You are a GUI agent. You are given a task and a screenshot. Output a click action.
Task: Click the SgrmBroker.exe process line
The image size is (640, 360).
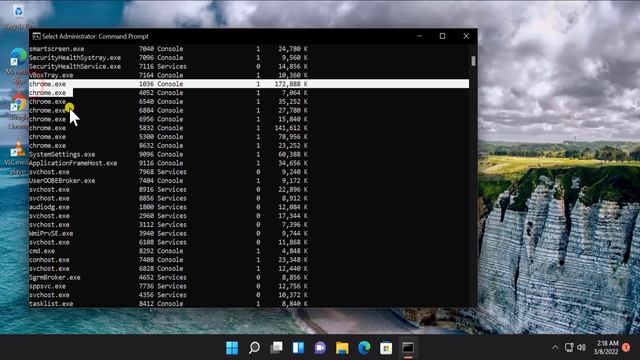(x=168, y=278)
